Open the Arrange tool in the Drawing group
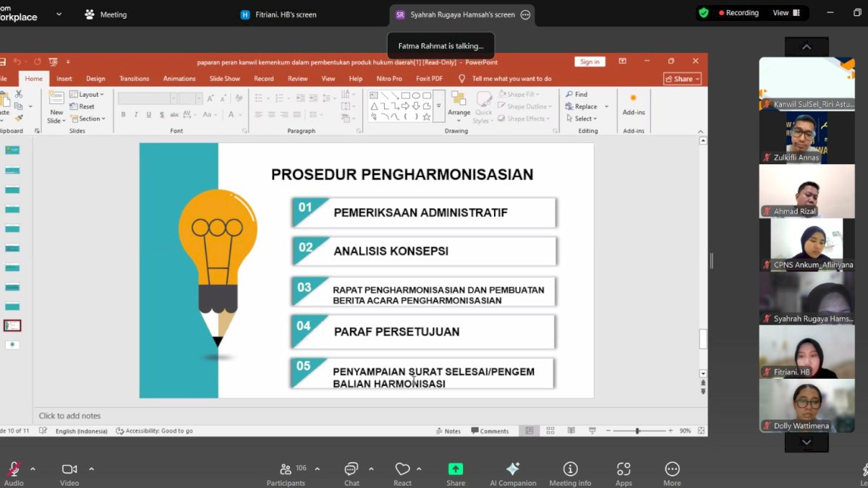The height and width of the screenshot is (488, 868). coord(459,106)
